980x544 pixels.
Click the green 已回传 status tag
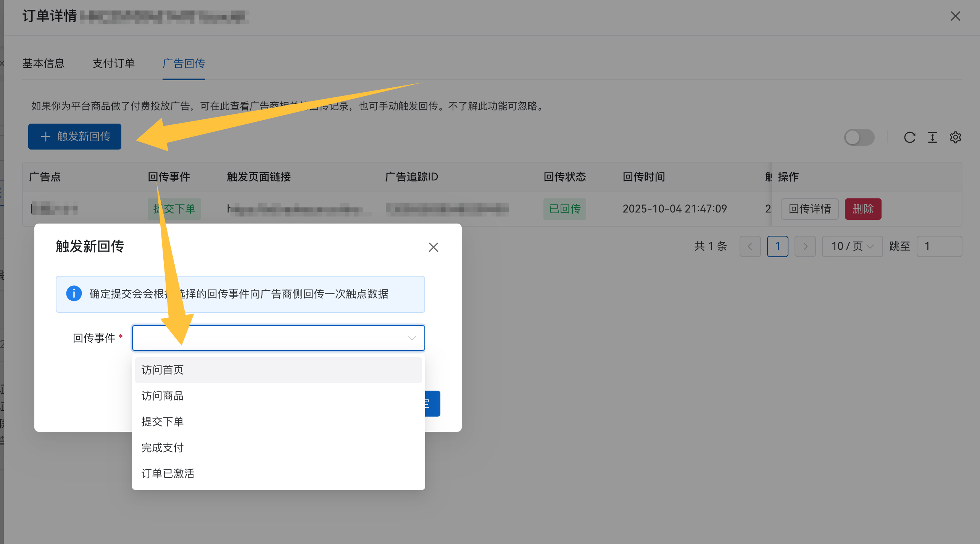point(564,209)
